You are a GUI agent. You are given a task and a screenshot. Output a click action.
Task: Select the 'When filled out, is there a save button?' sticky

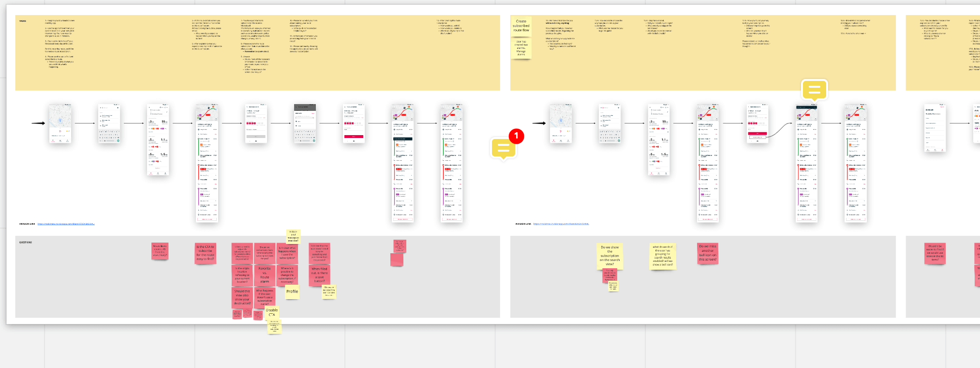(x=319, y=275)
